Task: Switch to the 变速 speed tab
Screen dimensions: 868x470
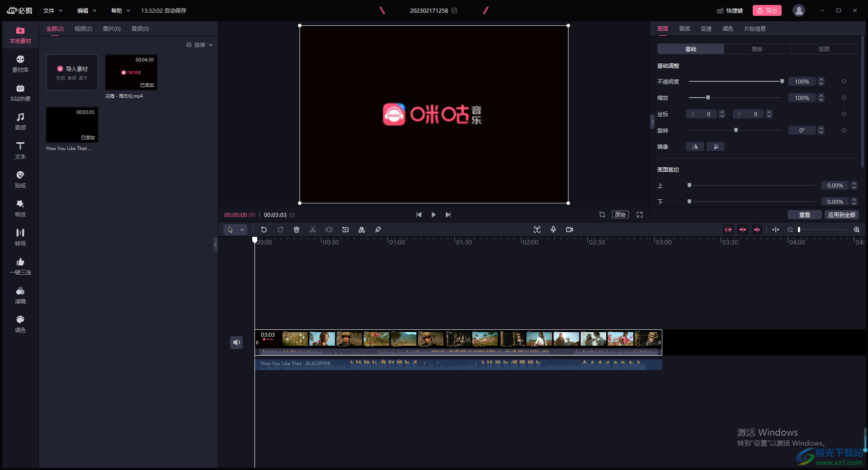Action: [x=706, y=28]
